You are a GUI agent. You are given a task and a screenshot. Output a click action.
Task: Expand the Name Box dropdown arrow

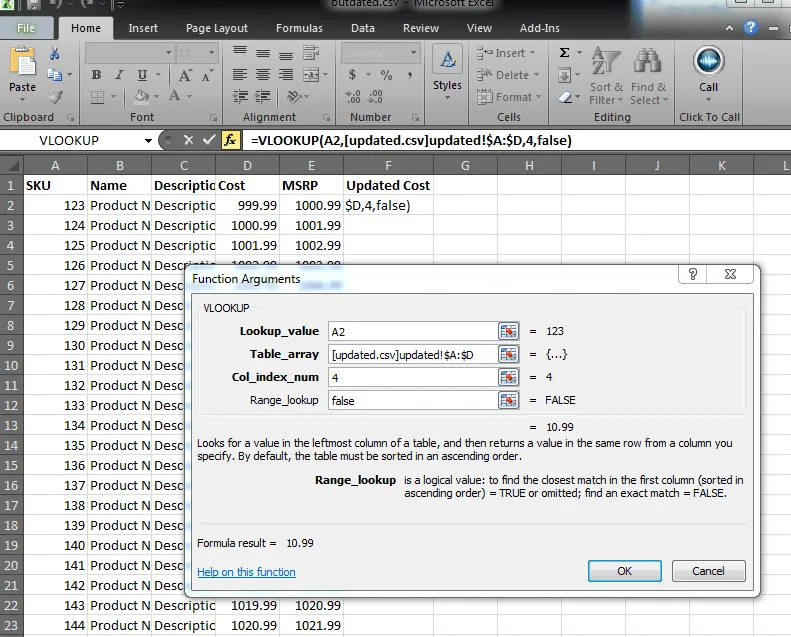coord(149,141)
